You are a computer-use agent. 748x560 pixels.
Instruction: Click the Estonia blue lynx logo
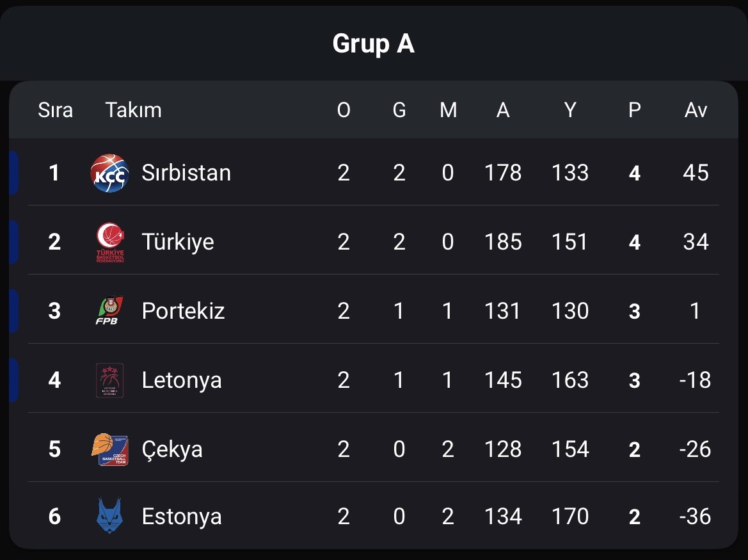(x=109, y=516)
